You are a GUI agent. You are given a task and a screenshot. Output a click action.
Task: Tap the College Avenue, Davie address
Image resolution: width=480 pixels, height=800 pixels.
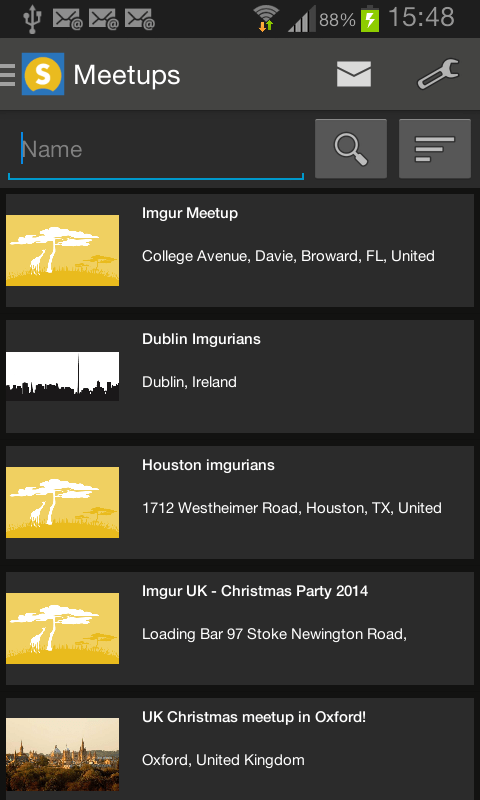(x=288, y=256)
